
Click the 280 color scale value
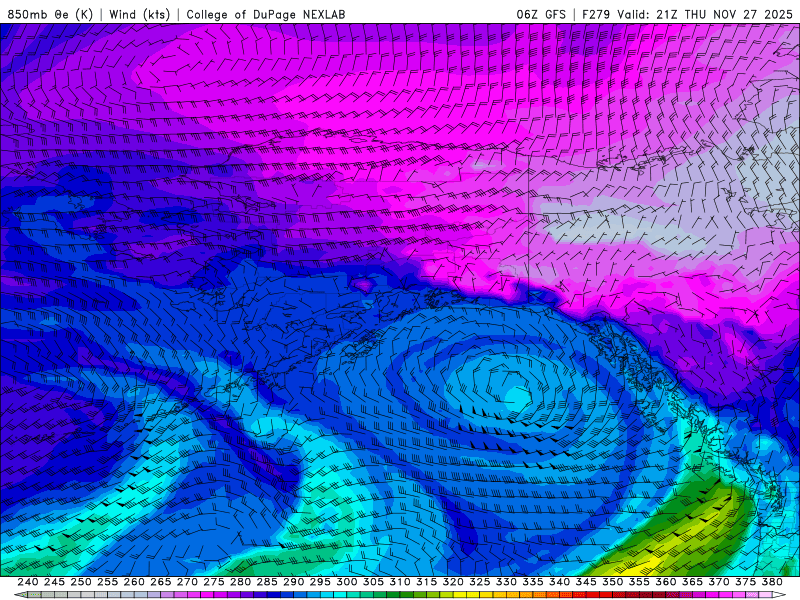(240, 582)
